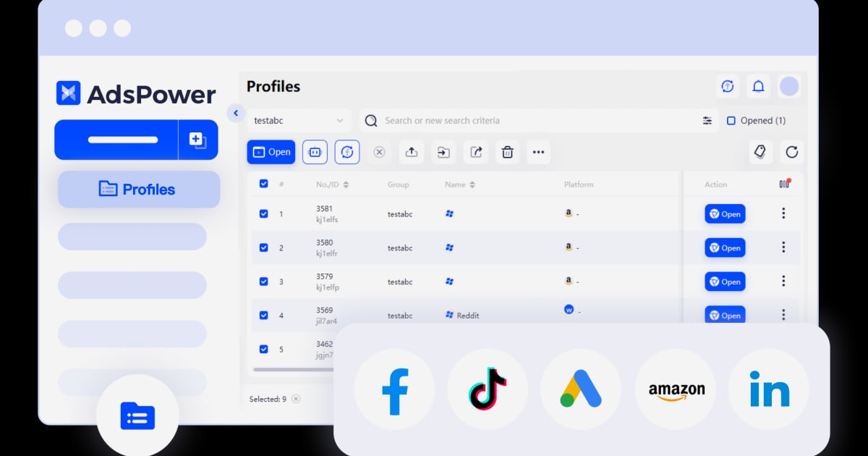
Task: Open profile 3581 with its Open button
Action: click(x=725, y=214)
